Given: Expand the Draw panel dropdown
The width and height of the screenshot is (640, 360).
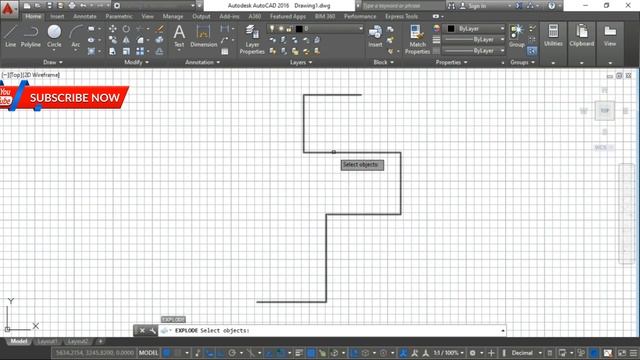Looking at the screenshot, I should click(53, 62).
